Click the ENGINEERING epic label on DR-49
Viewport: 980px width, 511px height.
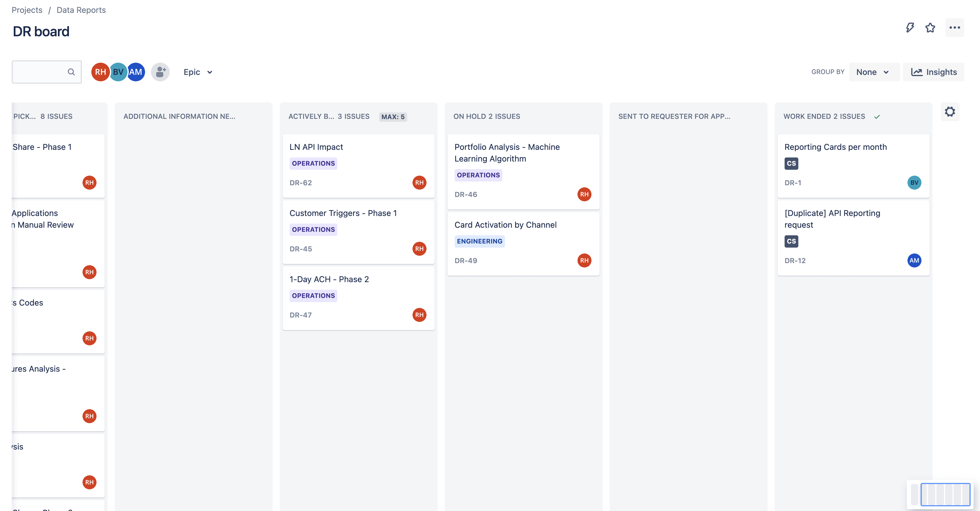tap(479, 241)
